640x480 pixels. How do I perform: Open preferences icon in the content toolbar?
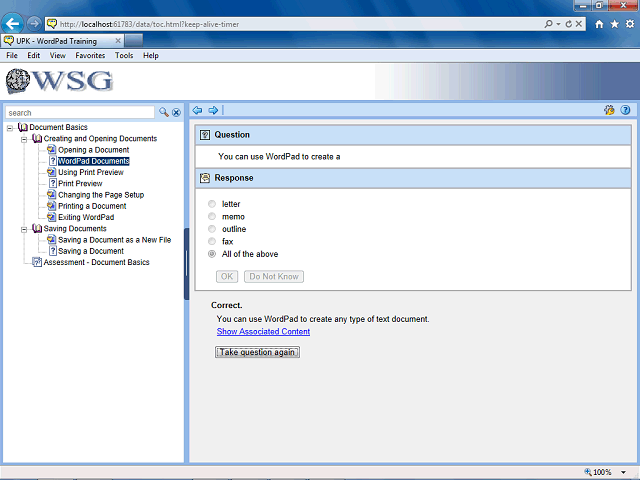[x=609, y=110]
